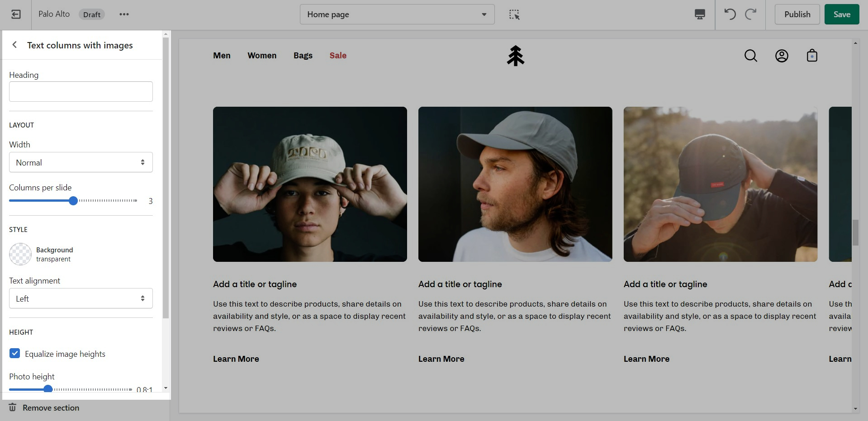This screenshot has width=868, height=421.
Task: Switch the desktop preview device icon
Action: click(699, 14)
